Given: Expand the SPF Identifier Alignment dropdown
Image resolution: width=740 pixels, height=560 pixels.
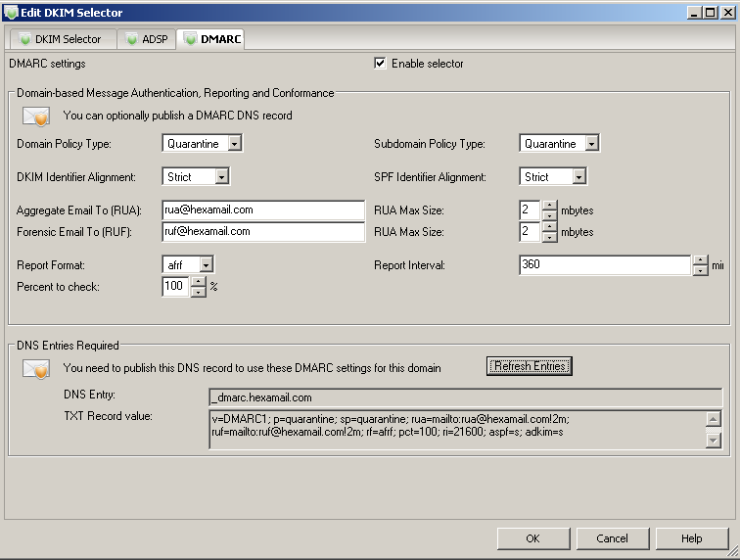Looking at the screenshot, I should tap(578, 177).
